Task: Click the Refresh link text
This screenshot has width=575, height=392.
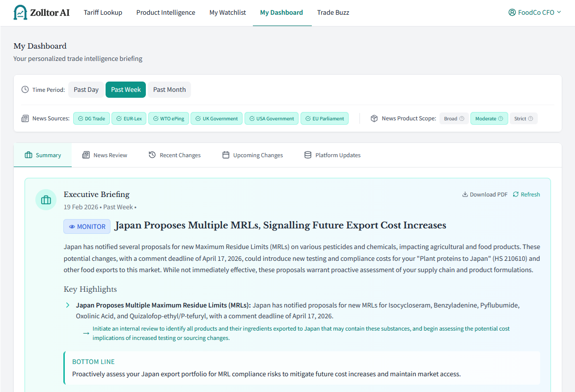Action: [530, 195]
